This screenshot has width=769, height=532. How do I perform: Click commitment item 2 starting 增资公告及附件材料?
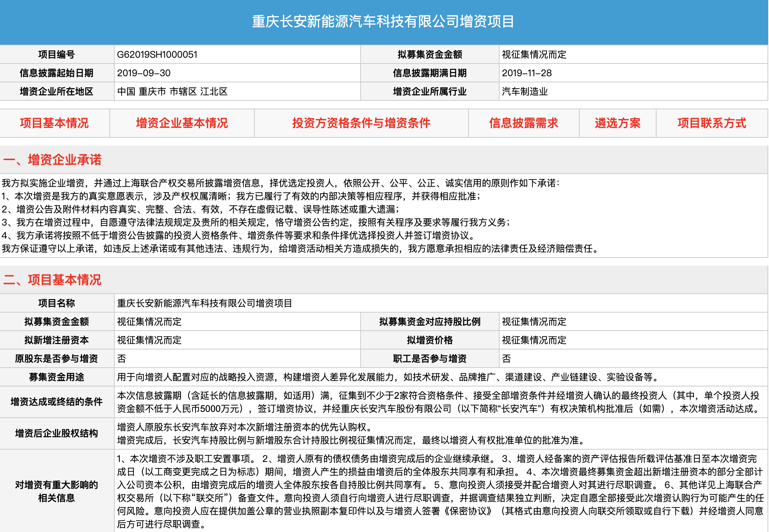[201, 209]
